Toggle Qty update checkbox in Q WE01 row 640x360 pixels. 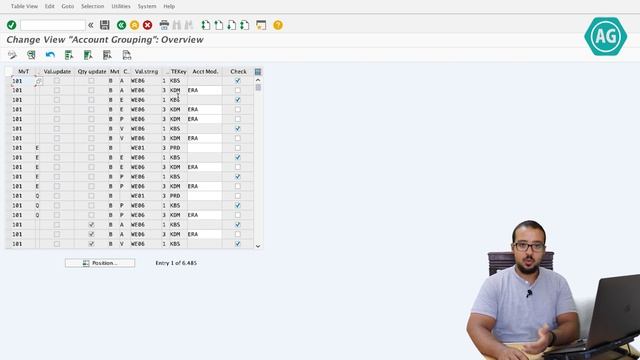click(91, 196)
